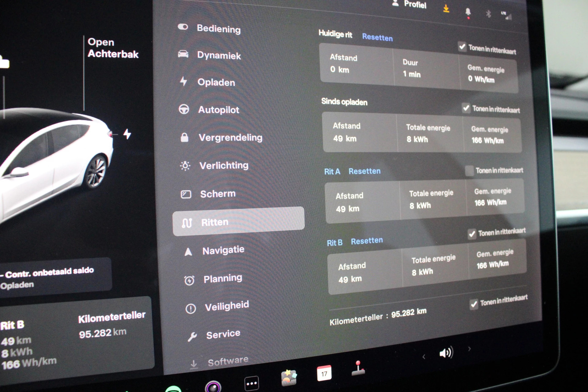Launch the arcade joystick icon

tap(358, 368)
